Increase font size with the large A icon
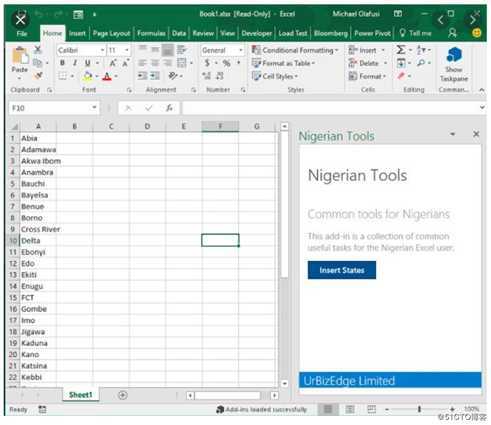Image resolution: width=491 pixels, height=425 pixels. tap(113, 63)
